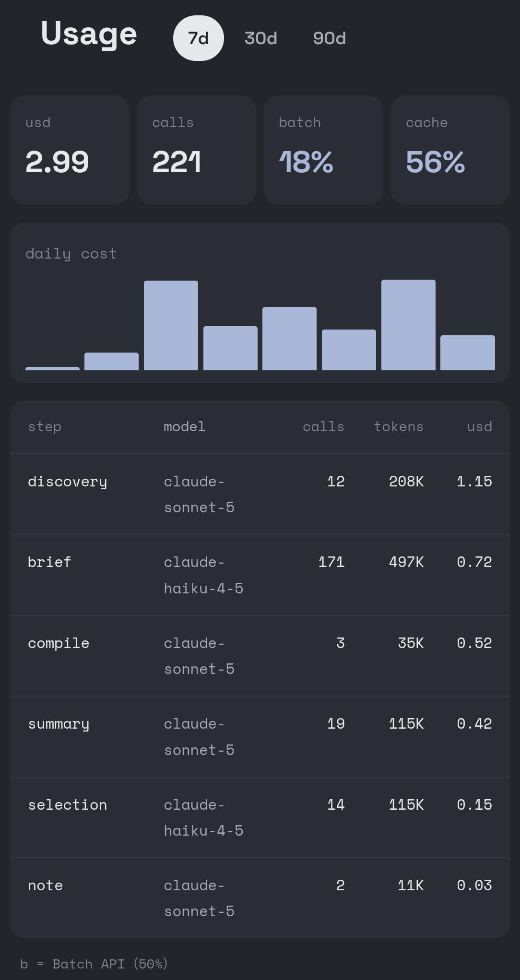
Task: Select the selection step row name
Action: click(x=68, y=804)
